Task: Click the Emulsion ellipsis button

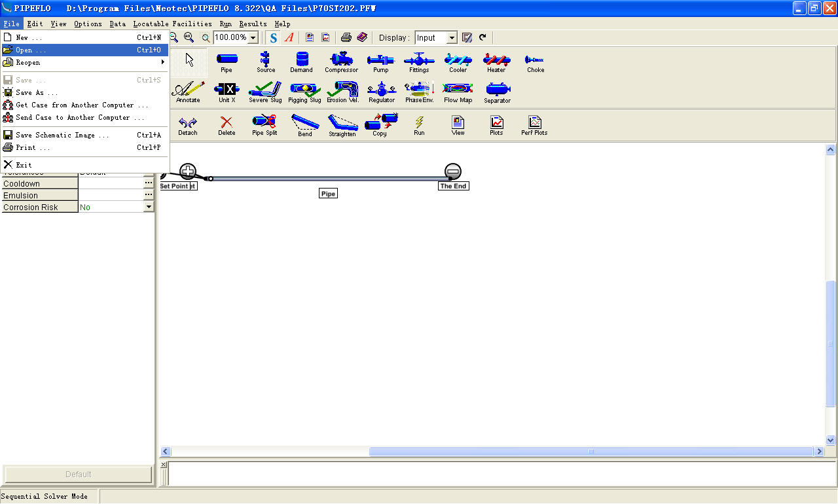Action: point(149,195)
